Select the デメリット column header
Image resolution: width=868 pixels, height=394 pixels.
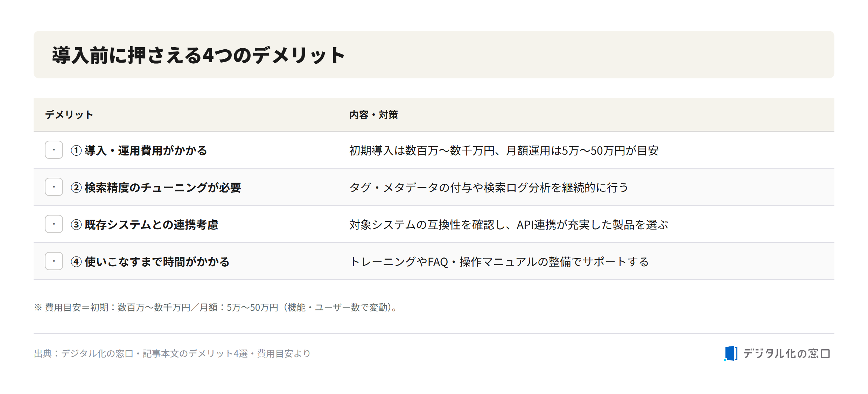(x=69, y=115)
